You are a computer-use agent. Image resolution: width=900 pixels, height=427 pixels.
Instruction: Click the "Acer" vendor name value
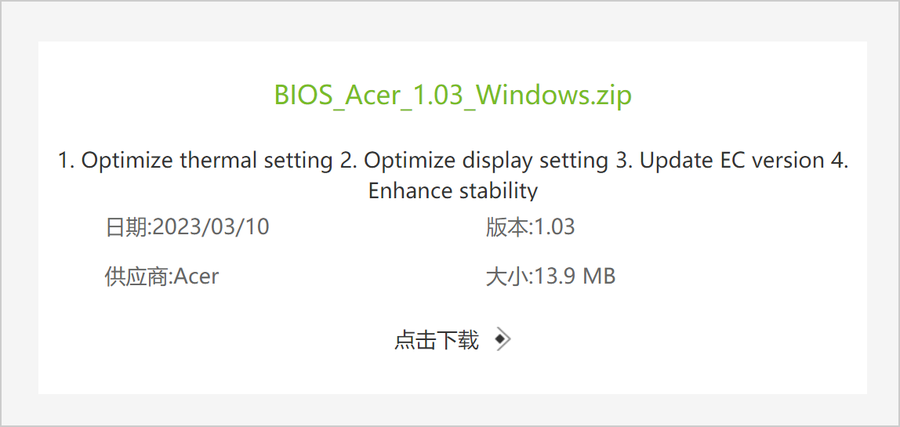click(196, 277)
